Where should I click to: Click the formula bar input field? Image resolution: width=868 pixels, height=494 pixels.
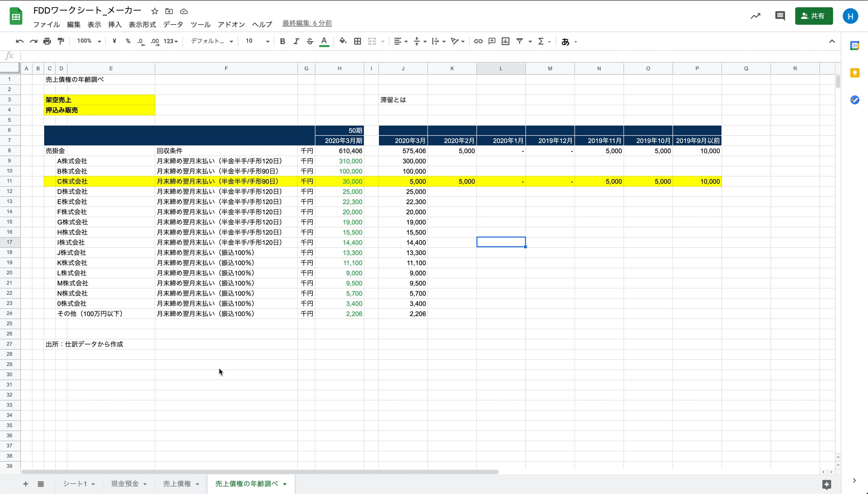click(412, 56)
